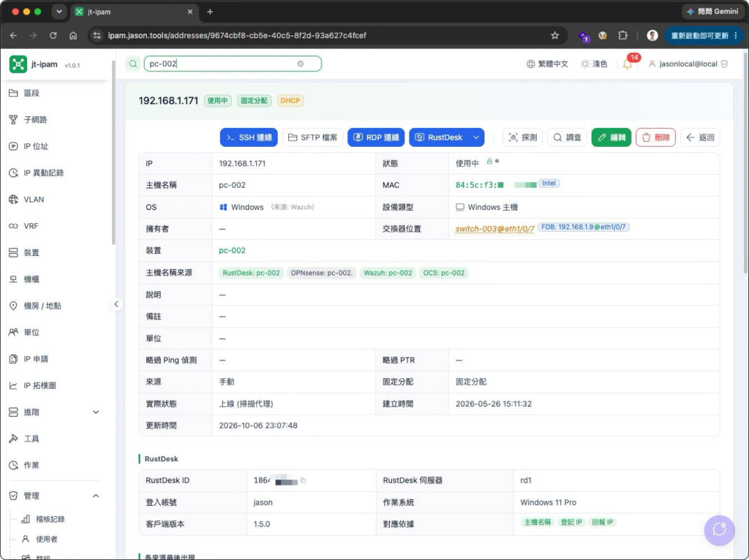Open 使用者 under 管理
The image size is (749, 560).
pyautogui.click(x=46, y=539)
